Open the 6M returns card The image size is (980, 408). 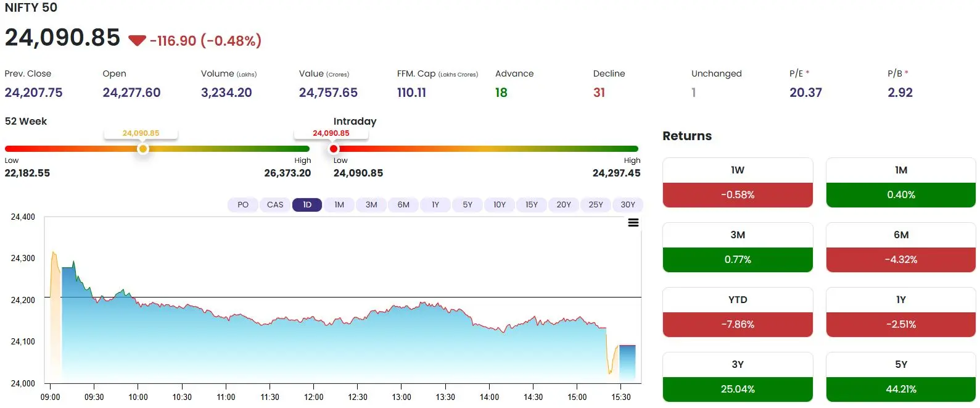tap(901, 248)
